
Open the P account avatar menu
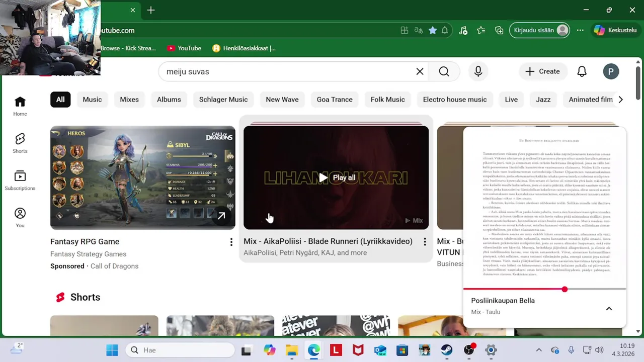coord(611,71)
